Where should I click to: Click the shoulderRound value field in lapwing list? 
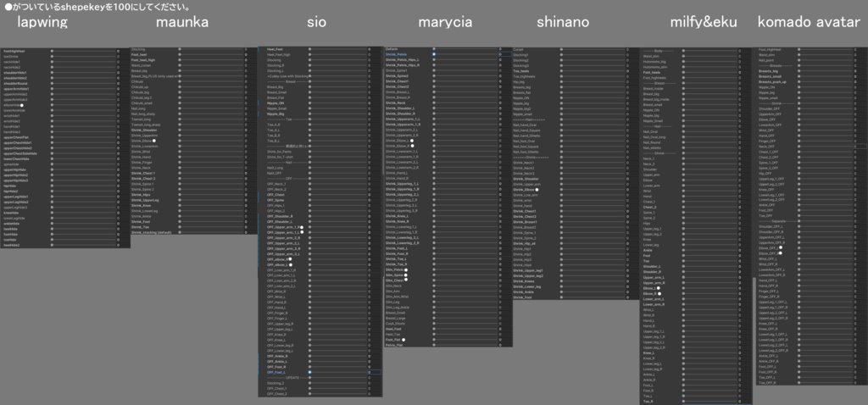click(x=123, y=84)
